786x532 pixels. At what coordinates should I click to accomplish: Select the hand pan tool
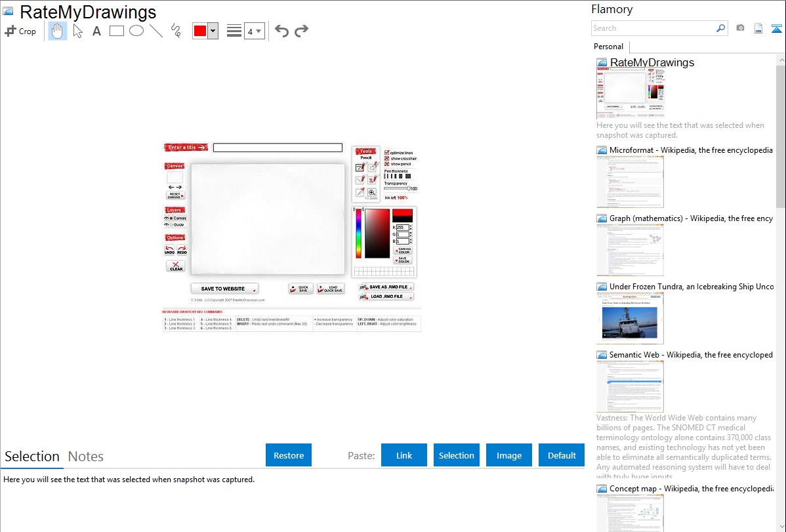[x=57, y=31]
